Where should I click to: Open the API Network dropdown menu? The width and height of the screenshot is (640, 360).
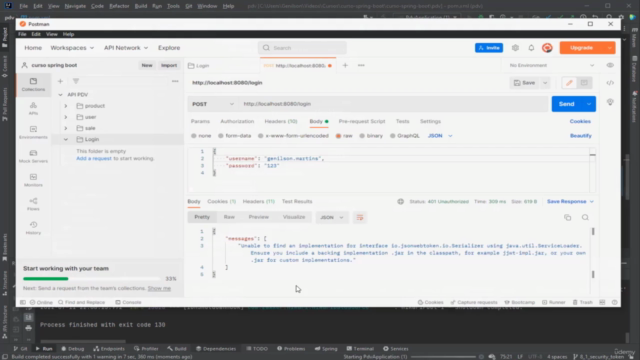pos(126,48)
